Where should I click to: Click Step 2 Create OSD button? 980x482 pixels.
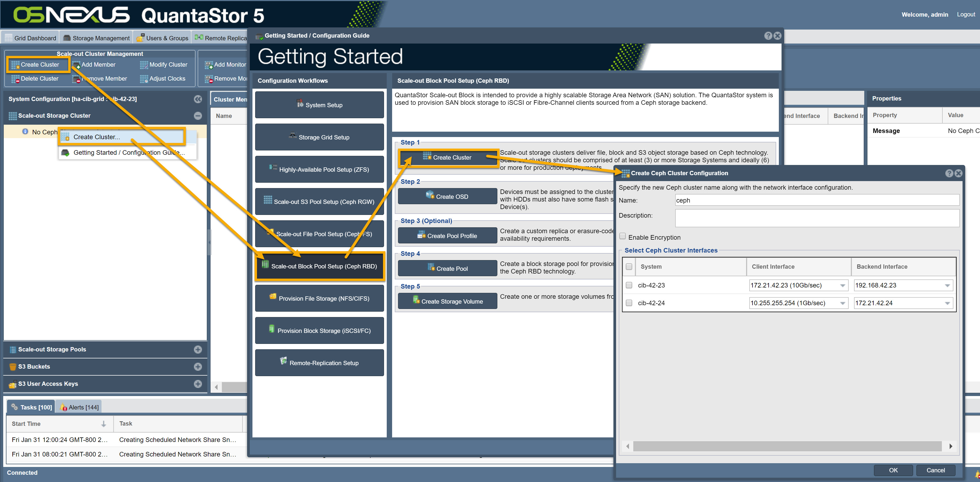pos(448,196)
